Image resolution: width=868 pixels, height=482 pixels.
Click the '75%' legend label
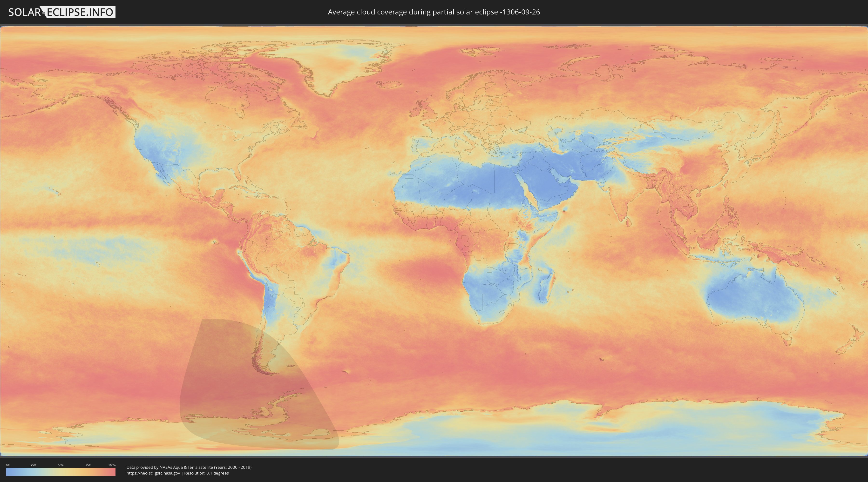pos(88,465)
